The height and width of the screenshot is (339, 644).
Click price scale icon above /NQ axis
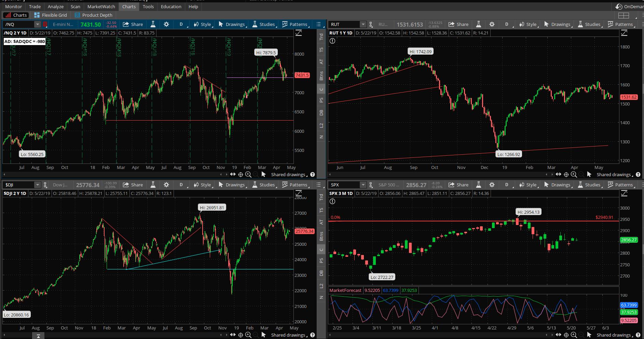point(299,33)
